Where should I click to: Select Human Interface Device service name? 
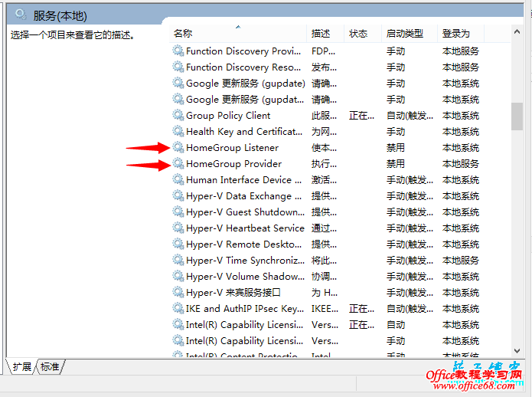coord(243,179)
